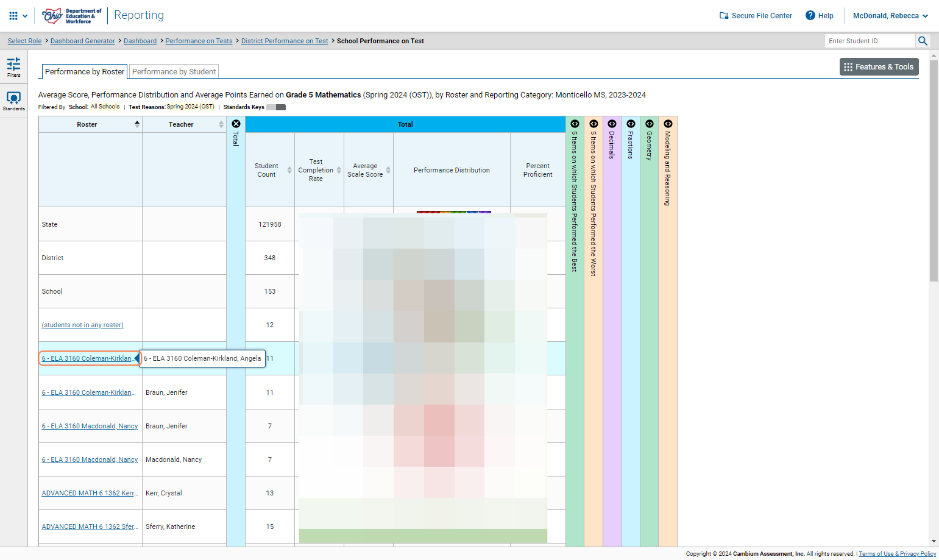Select the District row label
The width and height of the screenshot is (939, 560).
(x=52, y=258)
